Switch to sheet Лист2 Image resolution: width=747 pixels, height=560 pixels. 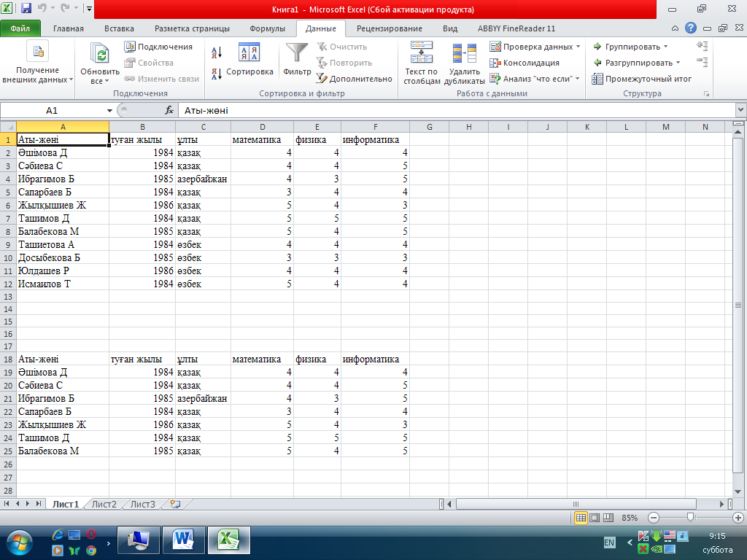(104, 504)
